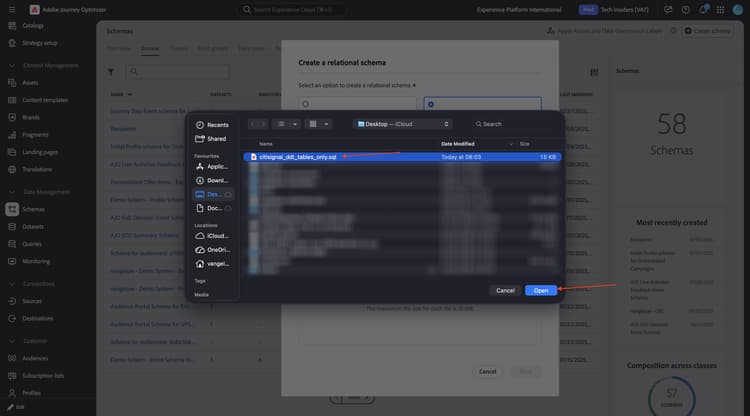
Task: Switch to the Browse tab in Schemas
Action: click(150, 48)
